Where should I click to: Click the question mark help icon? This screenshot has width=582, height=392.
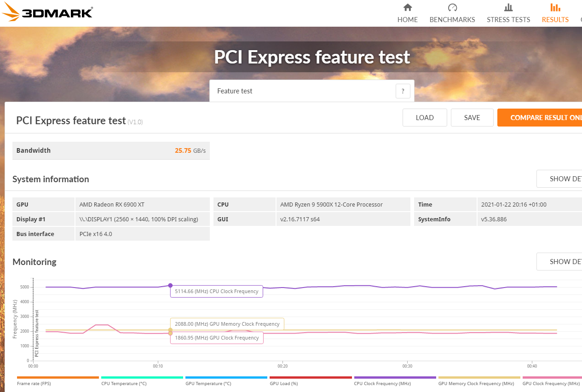pos(403,91)
